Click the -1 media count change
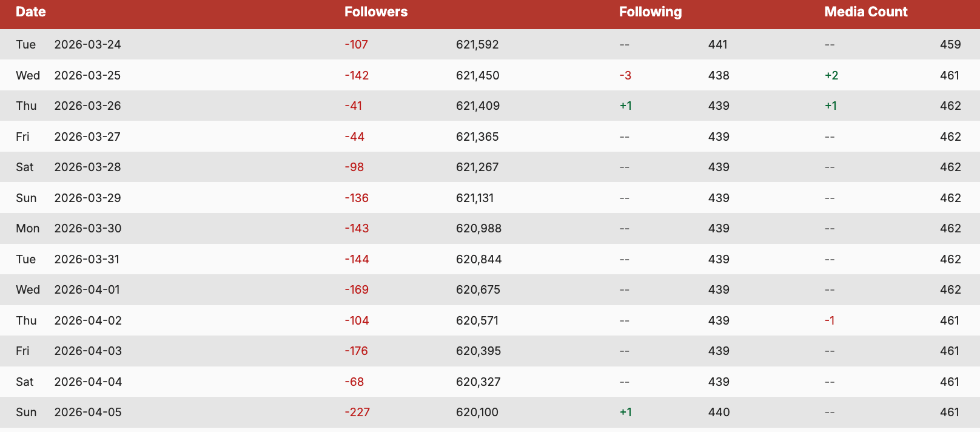Screen dimensions: 980x432 click(x=829, y=320)
